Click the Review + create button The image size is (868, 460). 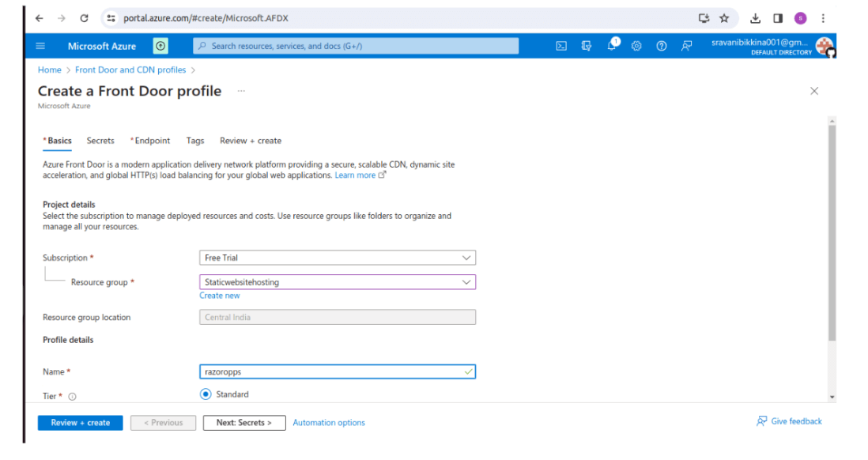tap(79, 422)
